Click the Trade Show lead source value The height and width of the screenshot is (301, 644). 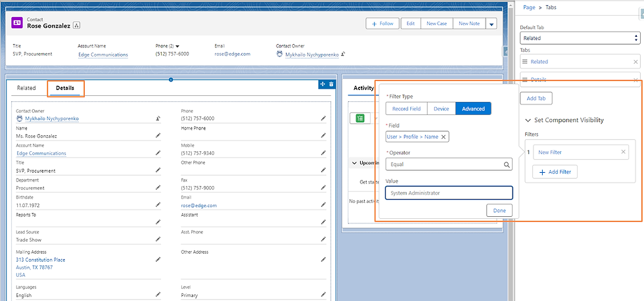[x=29, y=240]
